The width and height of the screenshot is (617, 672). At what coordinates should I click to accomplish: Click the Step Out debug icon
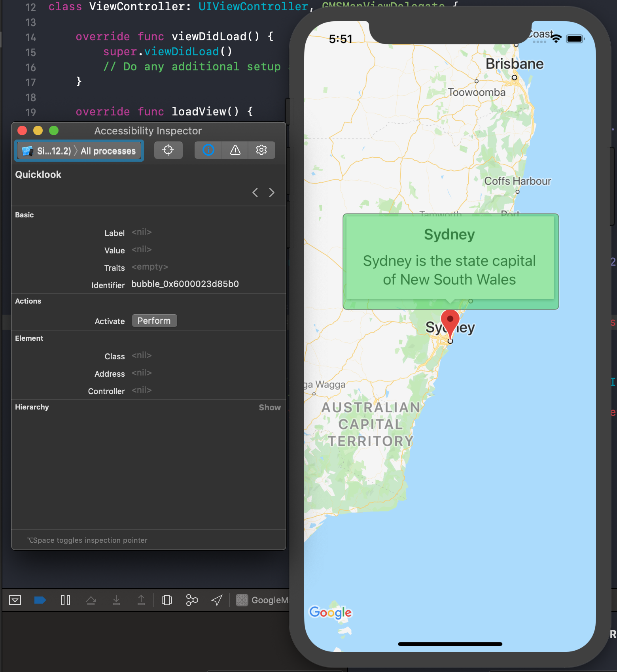(141, 600)
